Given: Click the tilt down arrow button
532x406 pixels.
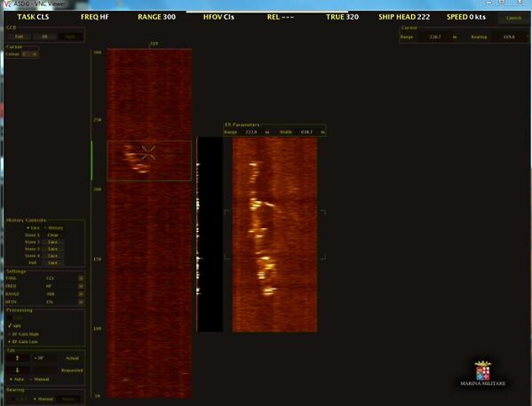Looking at the screenshot, I should pyautogui.click(x=17, y=370).
